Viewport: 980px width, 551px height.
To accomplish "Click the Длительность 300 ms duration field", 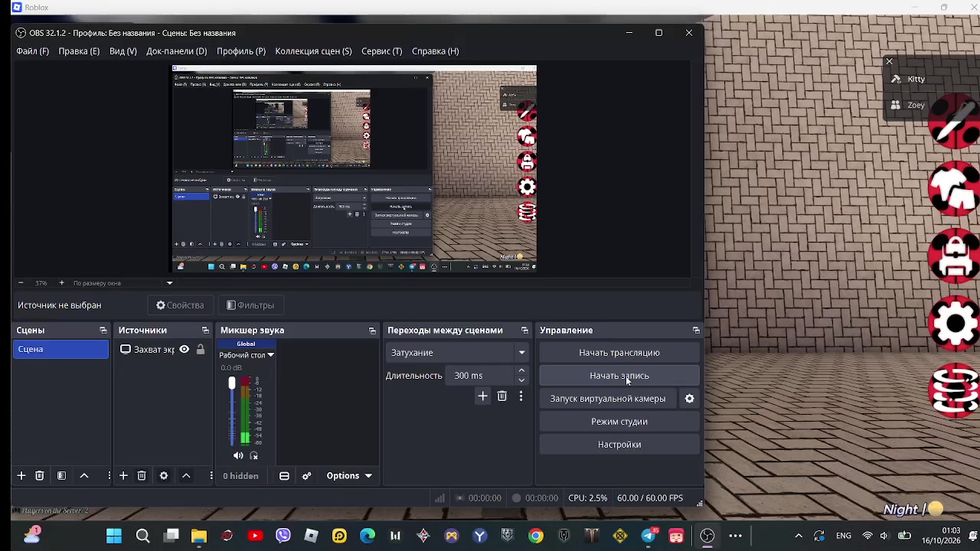I will click(483, 376).
